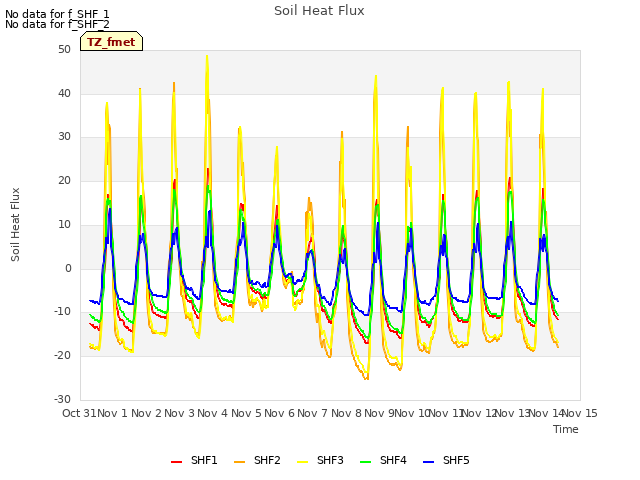Select the SHF2 legend entry
This screenshot has height=480, width=640.
[257, 460]
